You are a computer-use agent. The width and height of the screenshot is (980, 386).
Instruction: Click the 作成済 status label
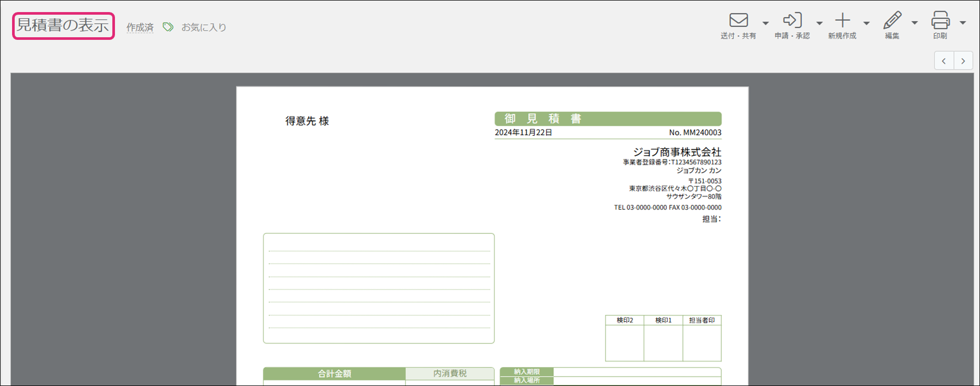[140, 27]
